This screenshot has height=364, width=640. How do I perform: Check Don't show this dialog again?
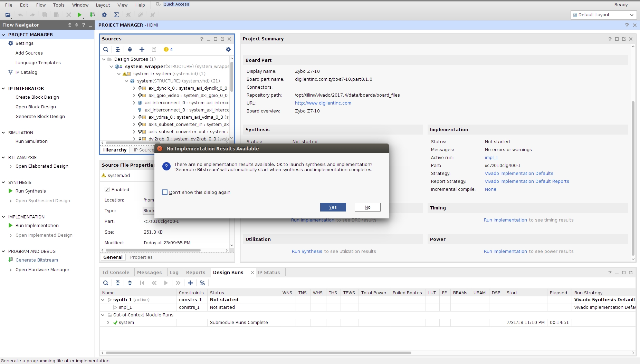165,192
